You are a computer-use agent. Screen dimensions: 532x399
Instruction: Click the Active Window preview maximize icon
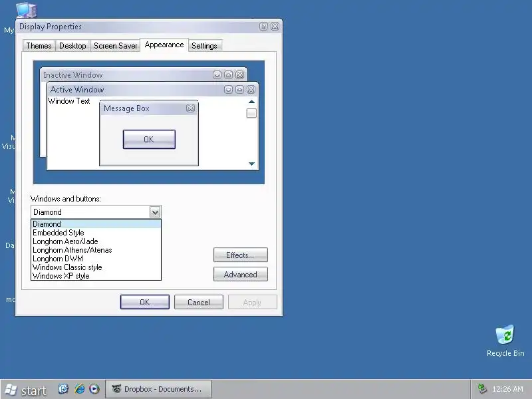pos(239,89)
